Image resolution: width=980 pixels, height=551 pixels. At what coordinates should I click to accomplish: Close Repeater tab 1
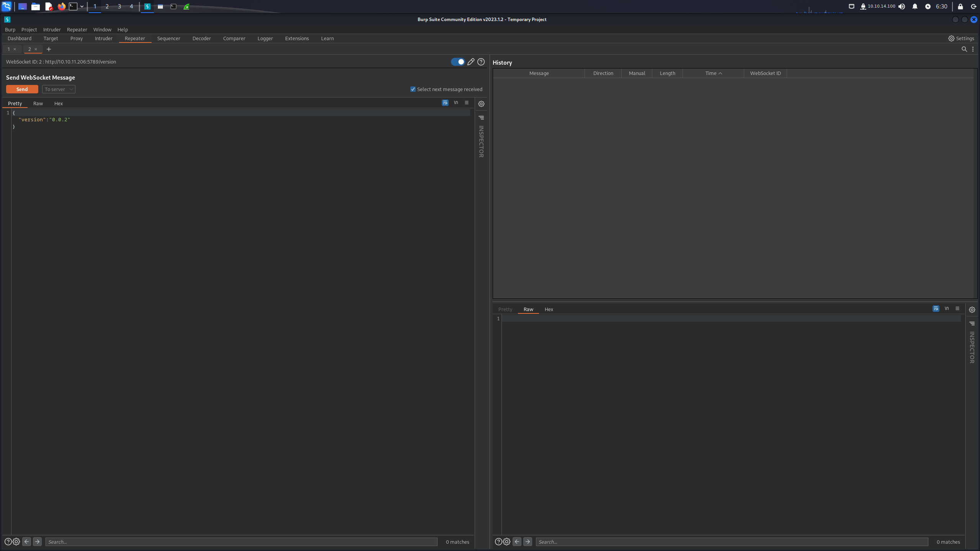click(15, 49)
